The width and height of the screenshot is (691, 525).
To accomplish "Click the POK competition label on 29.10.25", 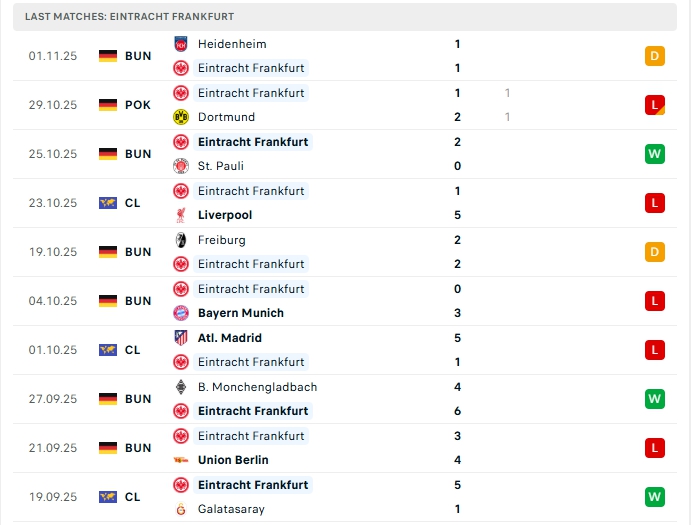I will (x=138, y=105).
